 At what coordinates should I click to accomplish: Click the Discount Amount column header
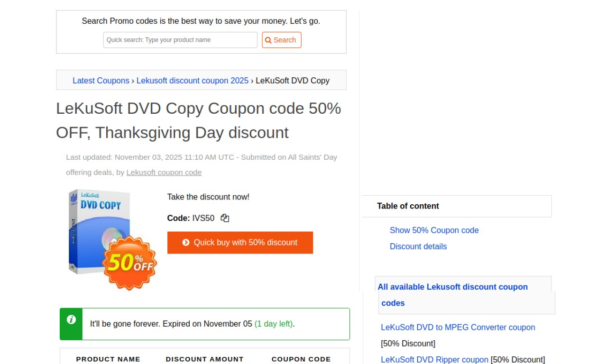(x=204, y=359)
